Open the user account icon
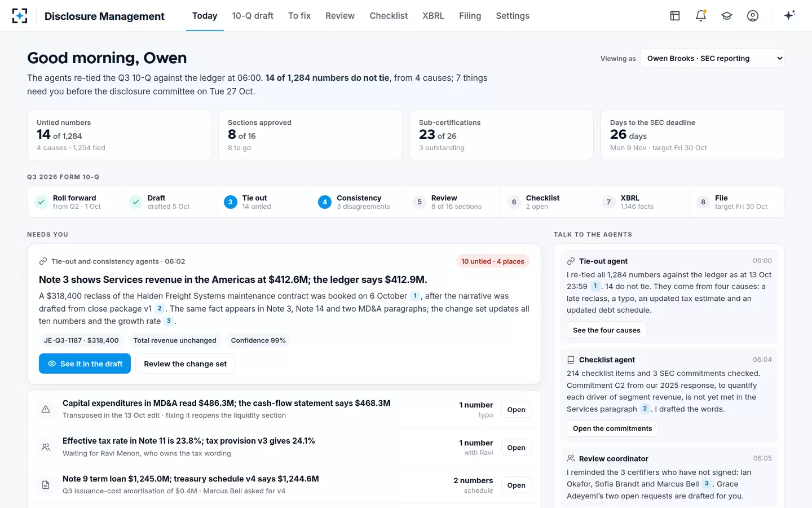 tap(753, 16)
